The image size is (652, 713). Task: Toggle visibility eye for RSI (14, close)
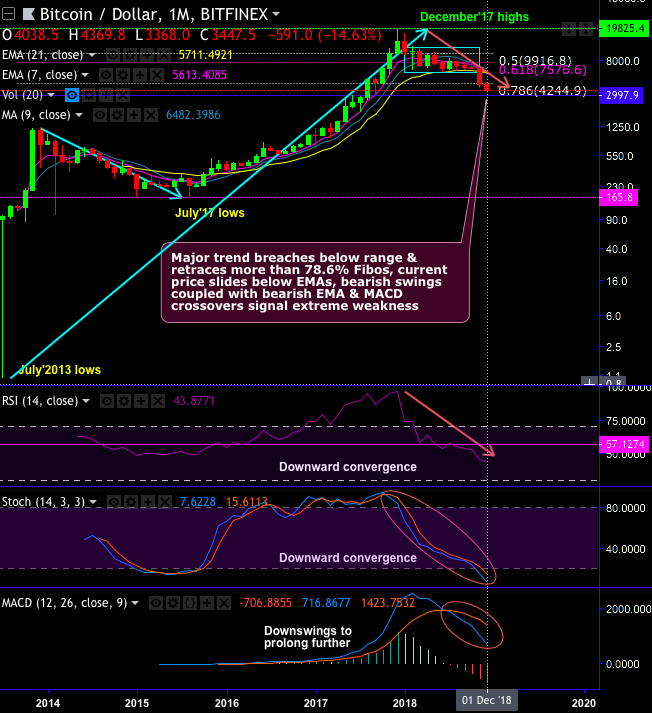[x=107, y=401]
